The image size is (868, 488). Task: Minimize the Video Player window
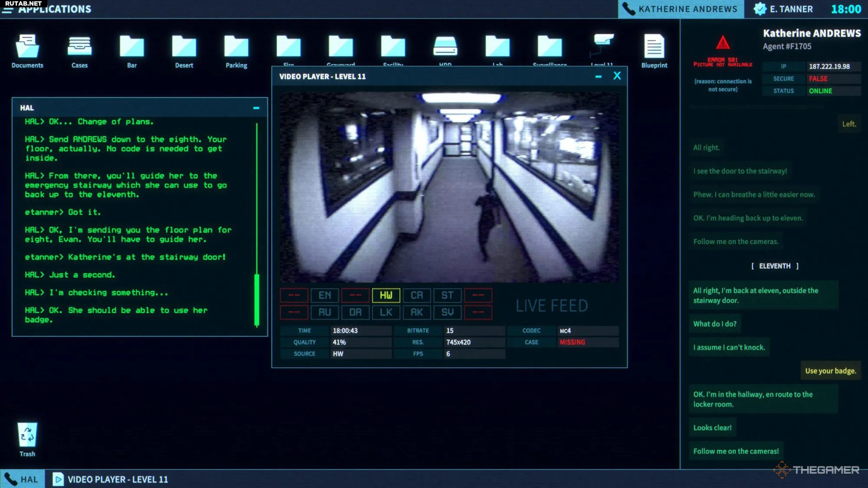[x=598, y=77]
